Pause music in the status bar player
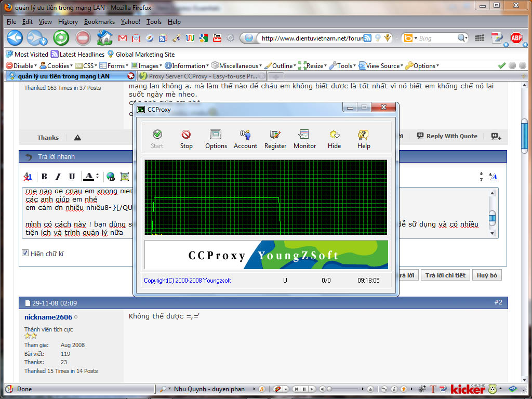This screenshot has width=532, height=399. (304, 389)
